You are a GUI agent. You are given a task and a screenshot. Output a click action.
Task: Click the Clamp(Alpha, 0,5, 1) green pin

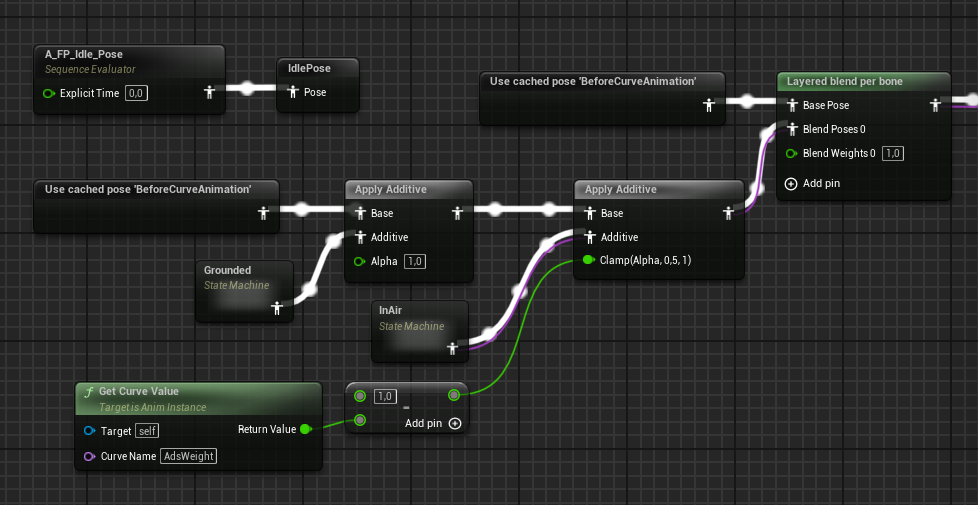coord(589,260)
